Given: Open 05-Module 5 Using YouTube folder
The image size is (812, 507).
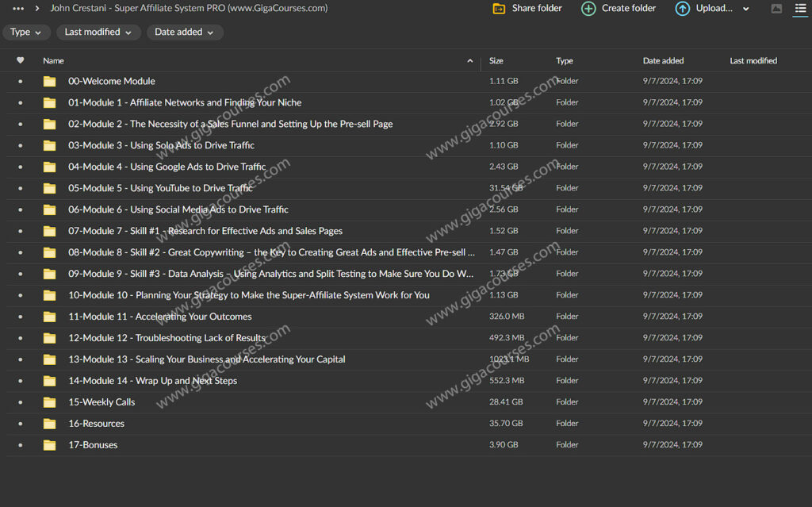Looking at the screenshot, I should pos(160,188).
